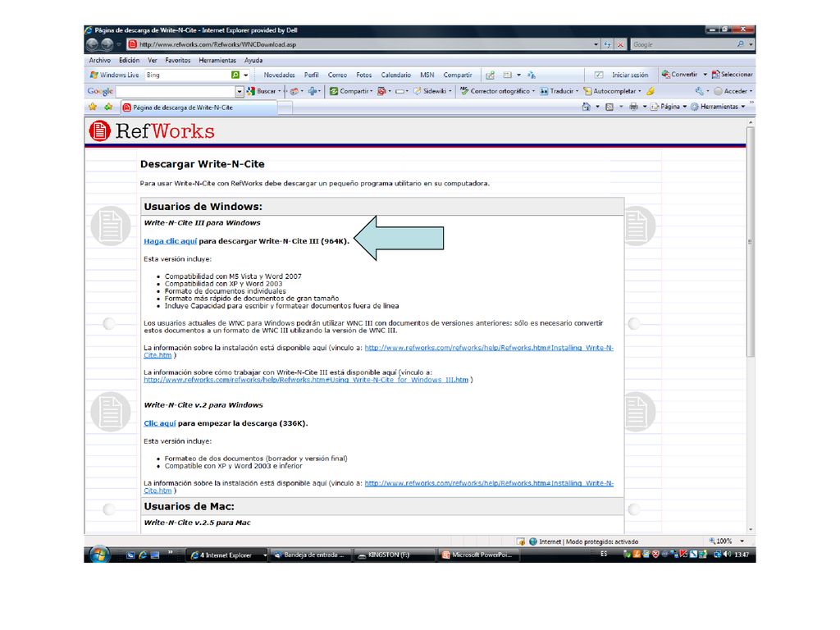
Task: Click the Home icon in command bar
Action: coord(587,107)
